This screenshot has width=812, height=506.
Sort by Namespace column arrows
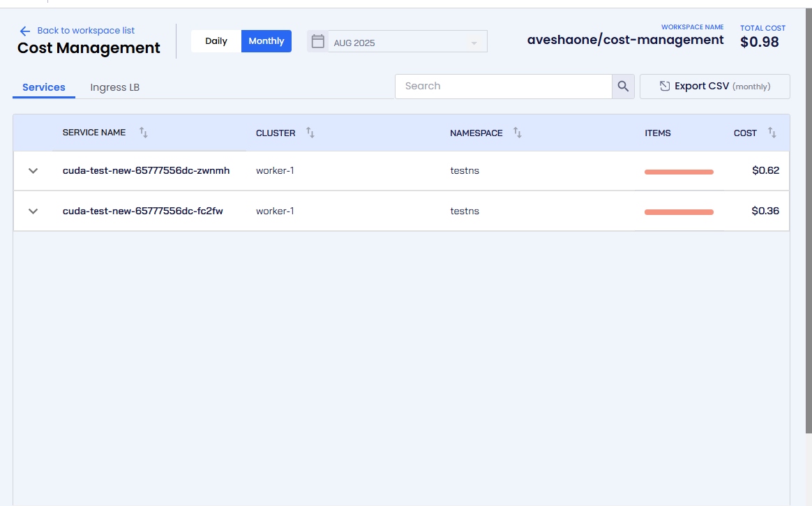(x=518, y=133)
